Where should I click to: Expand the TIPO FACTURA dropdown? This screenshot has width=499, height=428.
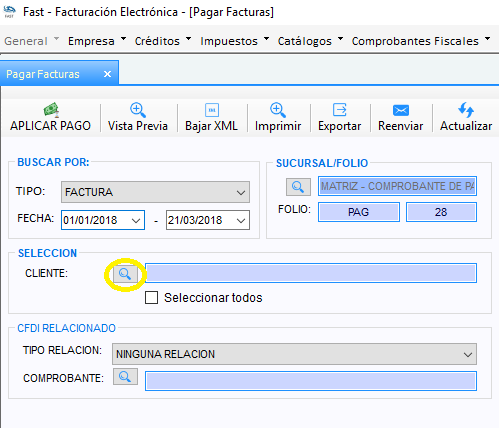coord(155,192)
